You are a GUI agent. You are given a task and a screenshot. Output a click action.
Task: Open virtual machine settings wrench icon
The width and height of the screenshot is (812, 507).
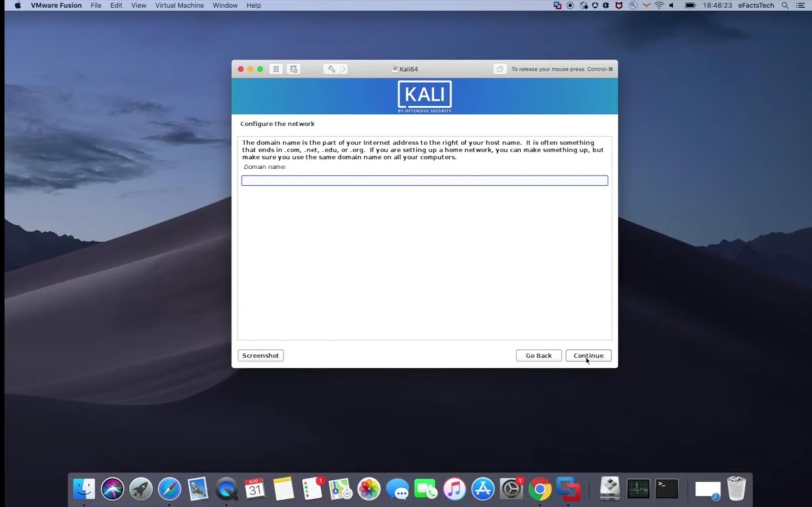tap(331, 69)
